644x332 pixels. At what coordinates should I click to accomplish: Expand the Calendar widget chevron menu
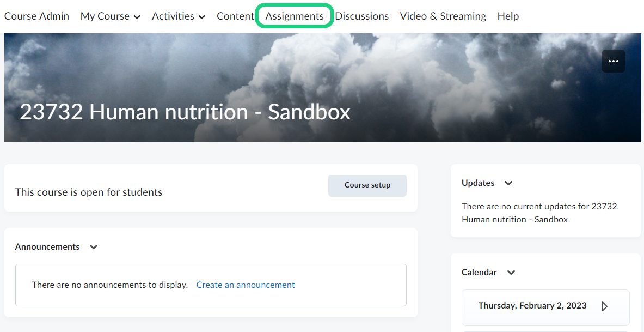coord(511,273)
